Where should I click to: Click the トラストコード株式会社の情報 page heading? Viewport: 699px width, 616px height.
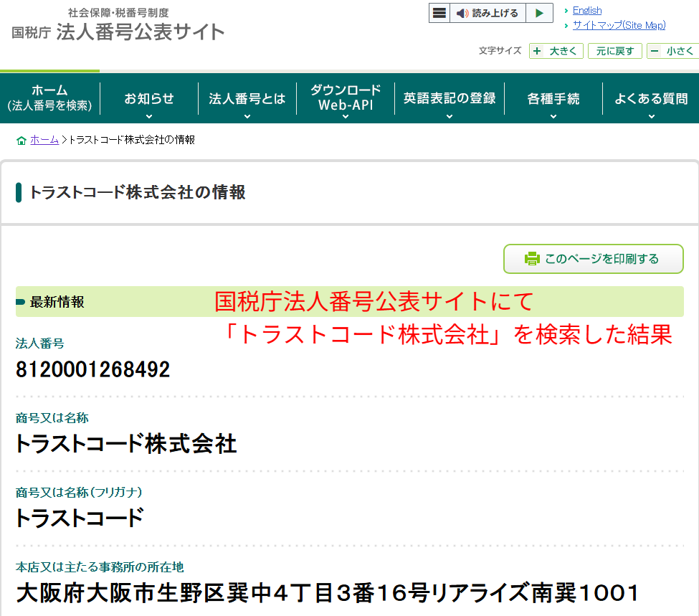click(138, 192)
